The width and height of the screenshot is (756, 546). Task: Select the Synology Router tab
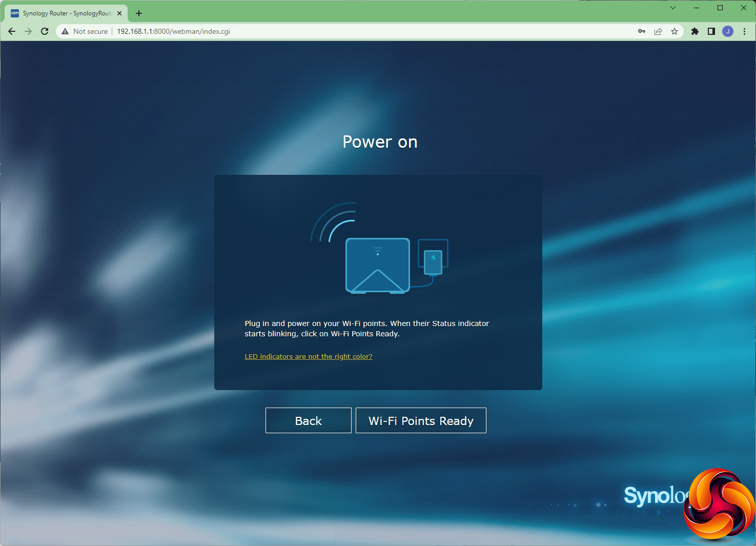click(x=67, y=13)
